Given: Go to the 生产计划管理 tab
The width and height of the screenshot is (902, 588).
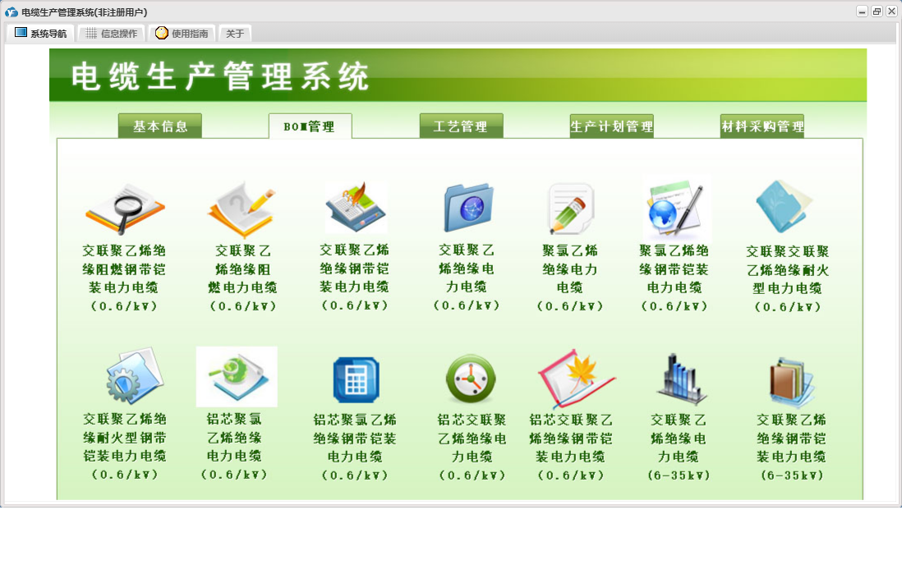Looking at the screenshot, I should click(611, 126).
